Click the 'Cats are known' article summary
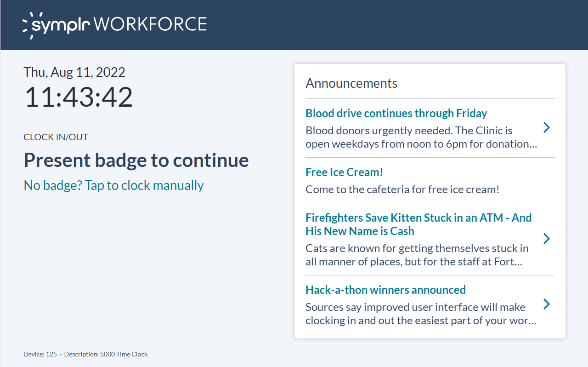 pos(417,255)
